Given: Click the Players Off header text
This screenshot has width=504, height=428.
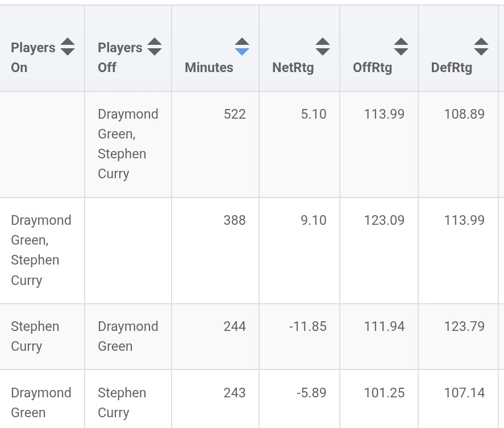Looking at the screenshot, I should (x=119, y=57).
